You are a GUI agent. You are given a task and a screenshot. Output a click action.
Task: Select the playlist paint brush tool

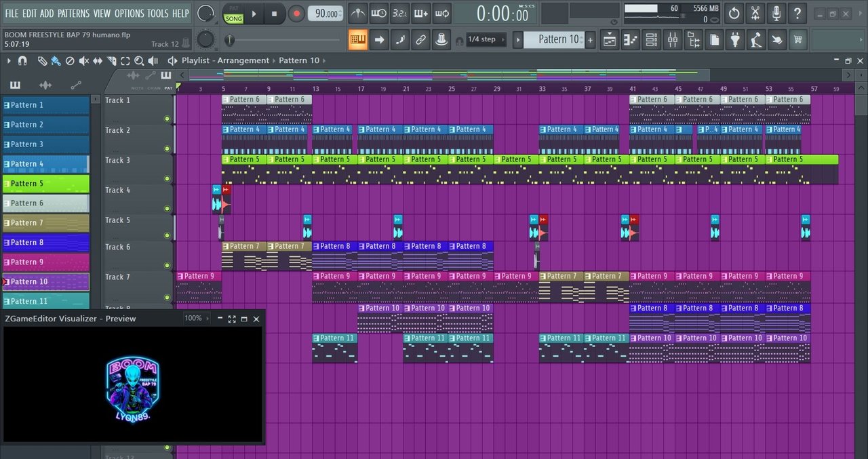coord(55,61)
